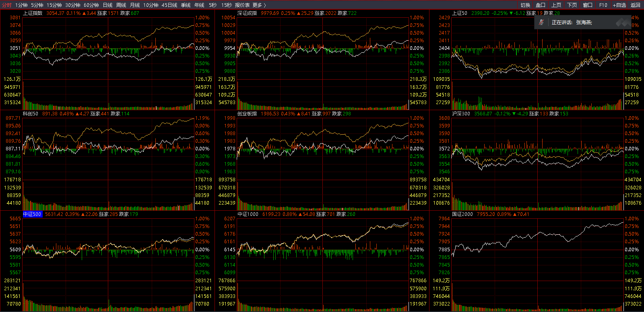This screenshot has width=644, height=312.
Task: Choose the 30分钟 period tab
Action: [73, 5]
